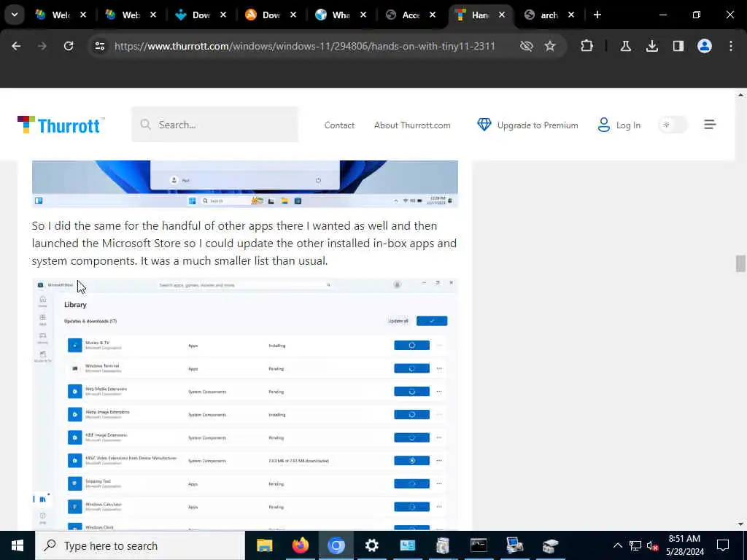Bookmark this page with the star icon
The height and width of the screenshot is (560, 747).
tap(550, 46)
